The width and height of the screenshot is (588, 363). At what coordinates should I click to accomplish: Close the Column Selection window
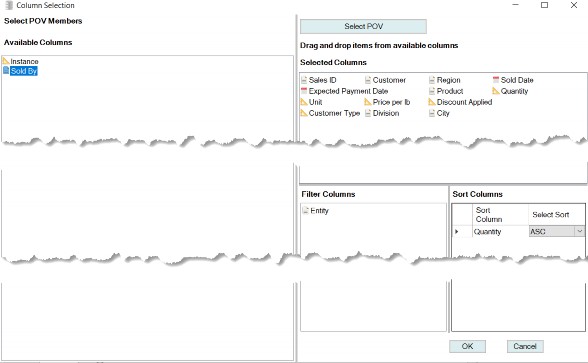point(574,5)
